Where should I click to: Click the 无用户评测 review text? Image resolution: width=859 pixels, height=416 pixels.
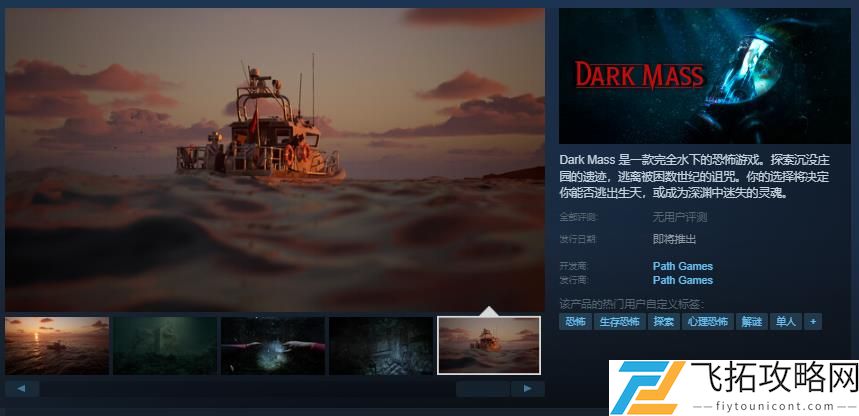679,218
